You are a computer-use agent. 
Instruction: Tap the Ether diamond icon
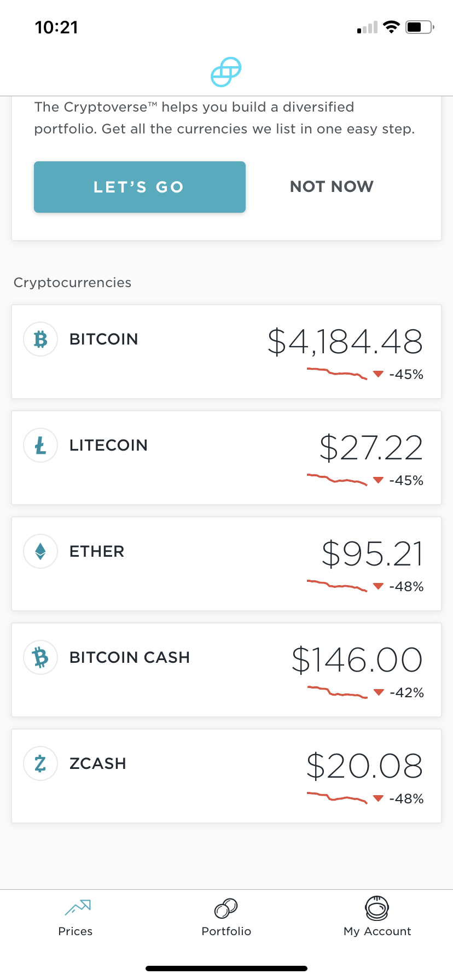[x=40, y=551]
